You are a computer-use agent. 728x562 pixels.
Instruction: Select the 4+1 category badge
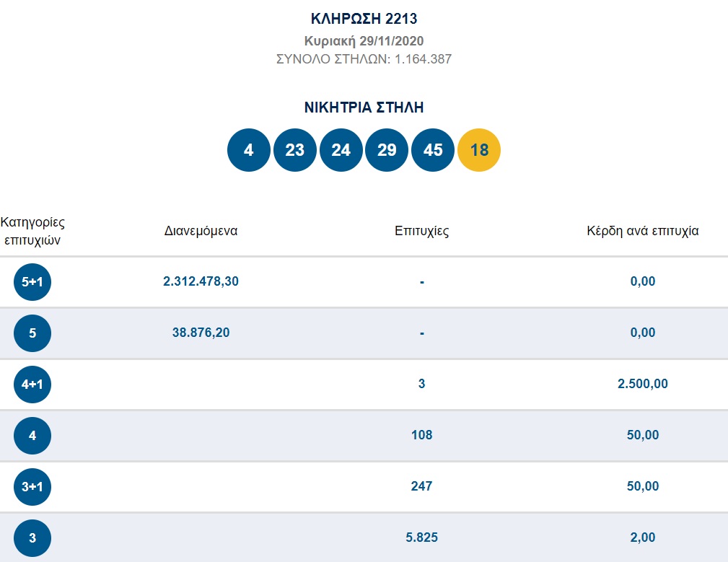coord(32,385)
